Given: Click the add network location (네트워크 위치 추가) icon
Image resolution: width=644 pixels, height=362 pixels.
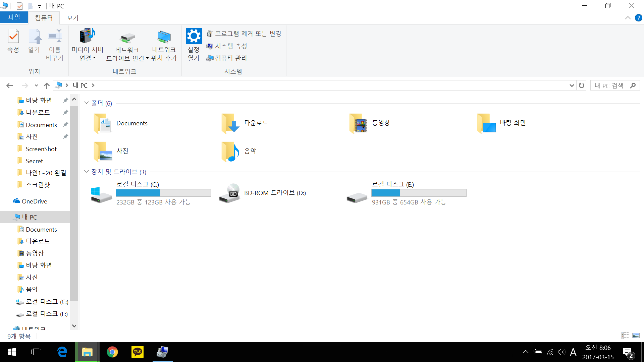Looking at the screenshot, I should tap(164, 37).
